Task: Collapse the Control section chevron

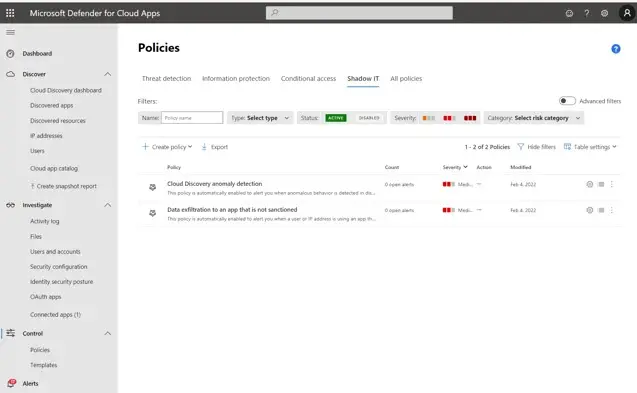Action: 108,333
